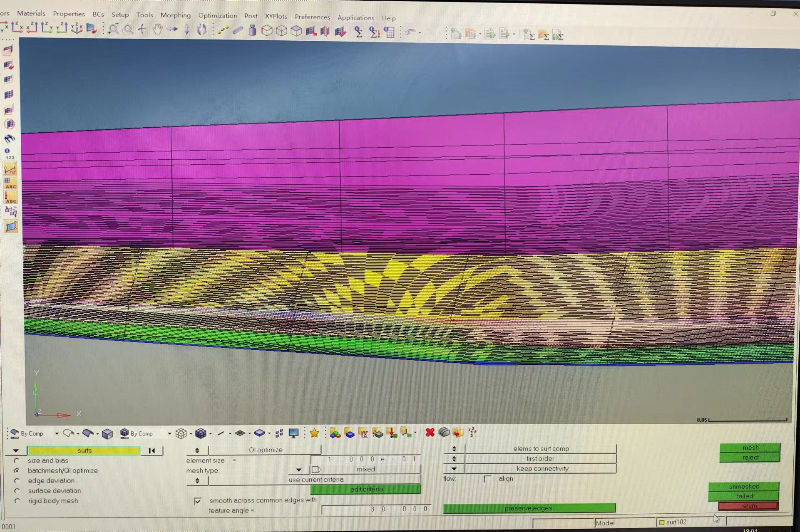Select the size and bias radio option
Image resolution: width=800 pixels, height=532 pixels.
click(17, 460)
